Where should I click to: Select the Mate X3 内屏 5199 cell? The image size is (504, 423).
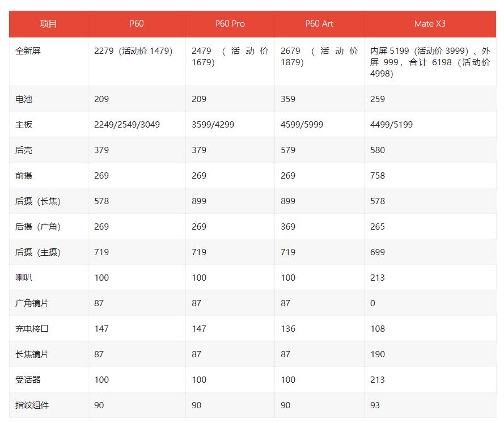click(x=430, y=62)
